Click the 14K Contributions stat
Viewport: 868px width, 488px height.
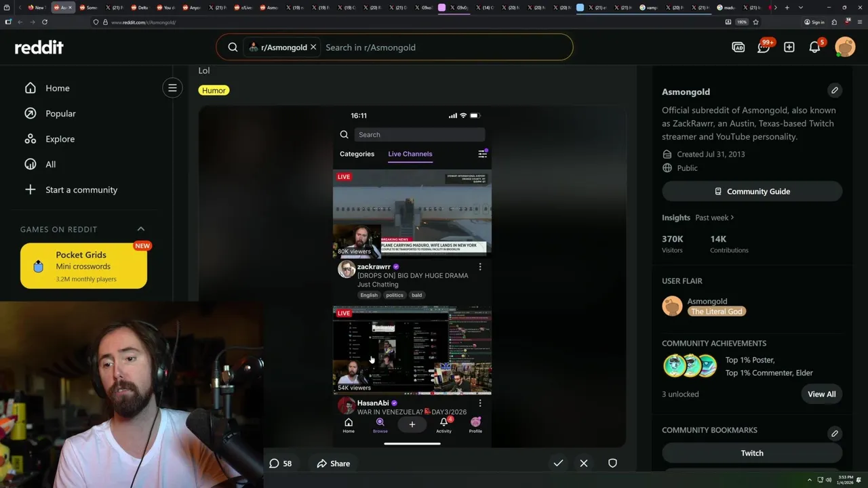(729, 244)
